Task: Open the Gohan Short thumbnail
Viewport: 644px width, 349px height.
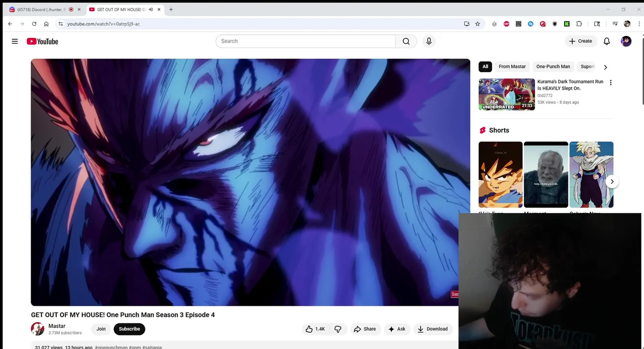Action: click(x=591, y=174)
